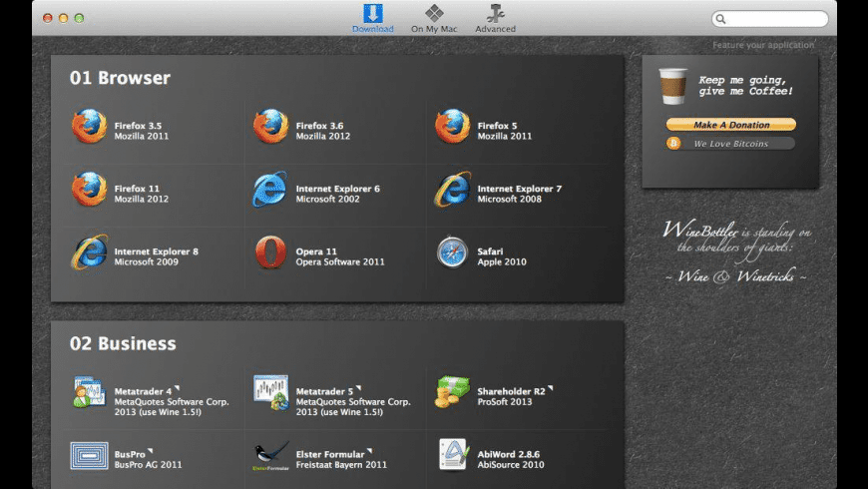Click the On My Mac diamond icon

(434, 13)
